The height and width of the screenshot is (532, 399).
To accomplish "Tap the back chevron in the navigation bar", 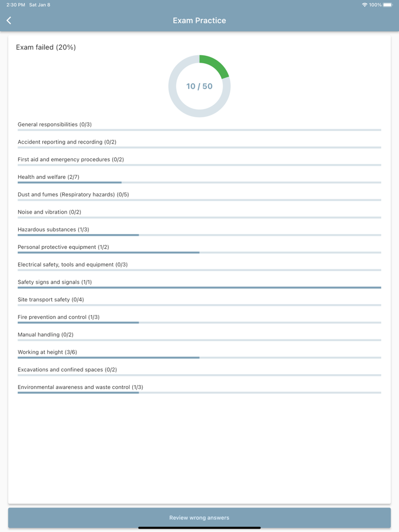I will pyautogui.click(x=9, y=20).
